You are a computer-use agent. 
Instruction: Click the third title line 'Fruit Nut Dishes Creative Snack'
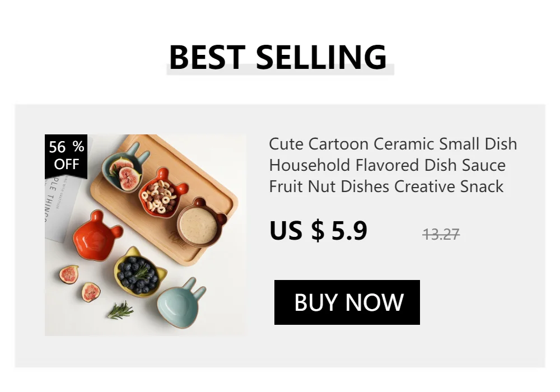(386, 186)
